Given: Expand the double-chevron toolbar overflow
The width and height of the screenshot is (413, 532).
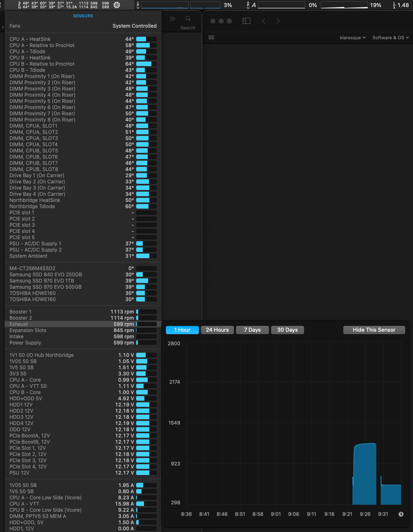Looking at the screenshot, I should pyautogui.click(x=172, y=19).
